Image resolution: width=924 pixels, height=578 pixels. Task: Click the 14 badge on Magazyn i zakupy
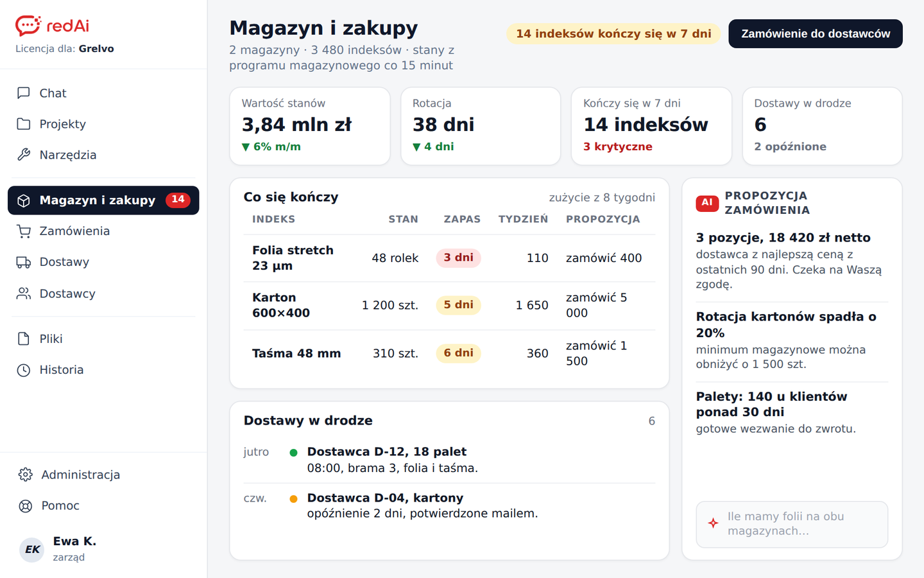point(178,200)
